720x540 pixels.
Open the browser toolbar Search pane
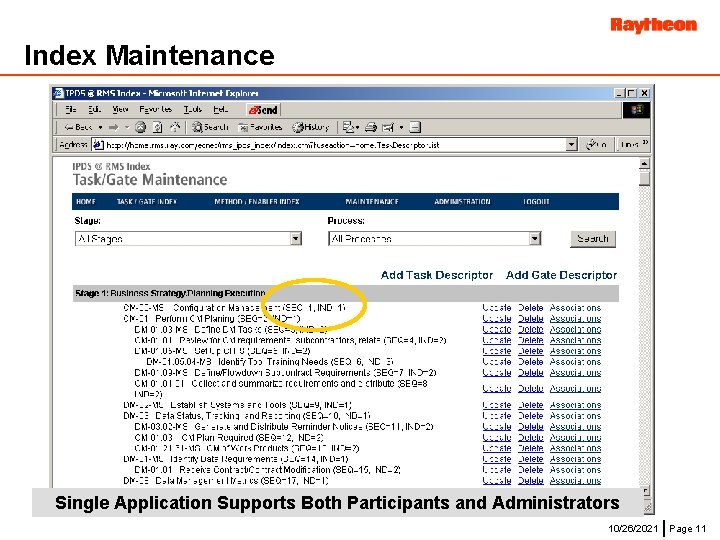pyautogui.click(x=210, y=127)
